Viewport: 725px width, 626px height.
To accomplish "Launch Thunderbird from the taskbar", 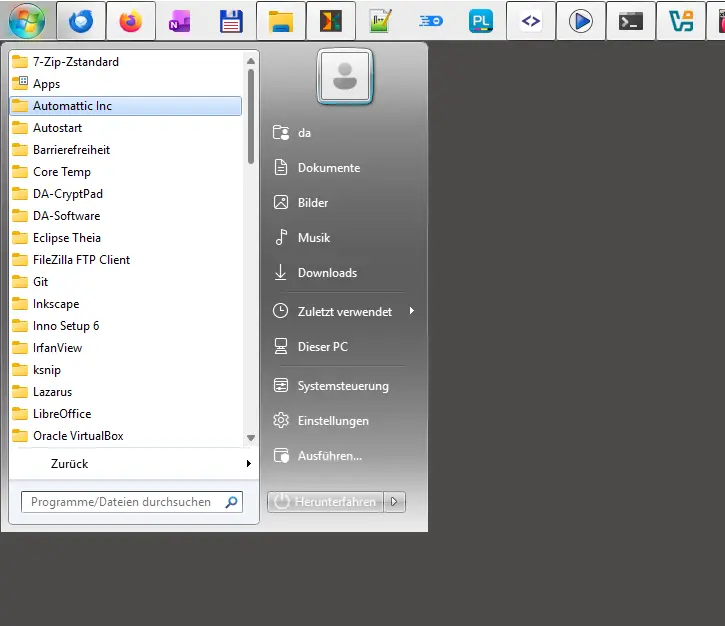I will 81,21.
